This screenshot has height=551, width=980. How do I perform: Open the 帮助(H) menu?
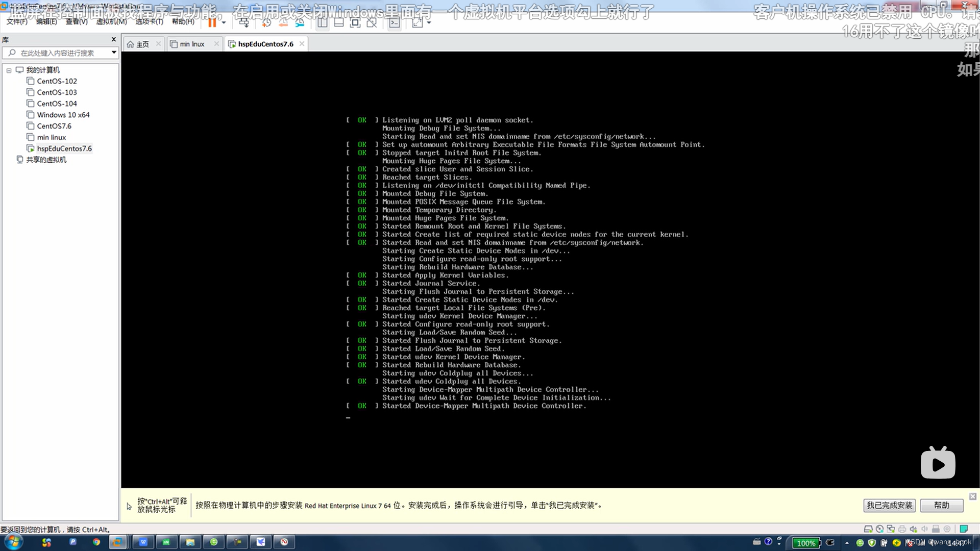pyautogui.click(x=183, y=21)
